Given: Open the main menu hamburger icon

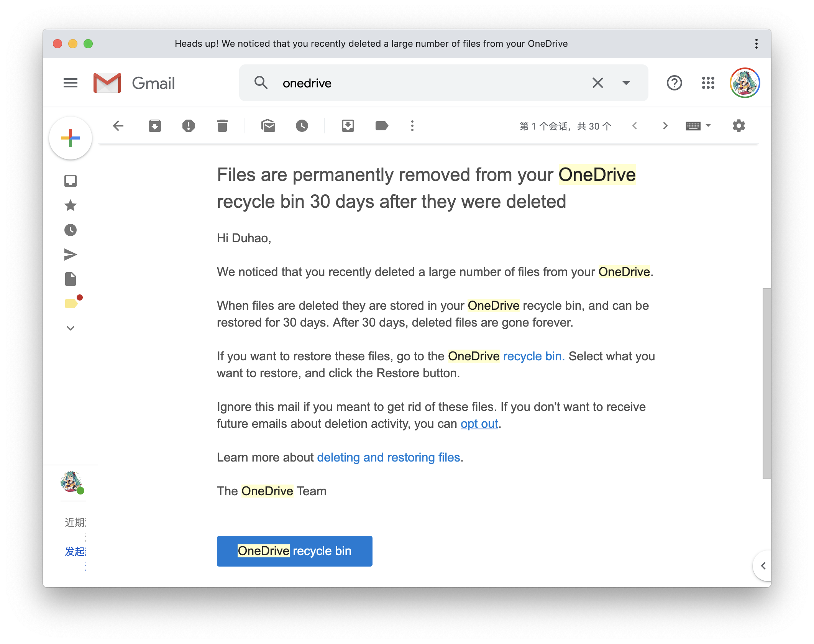Looking at the screenshot, I should pyautogui.click(x=71, y=83).
